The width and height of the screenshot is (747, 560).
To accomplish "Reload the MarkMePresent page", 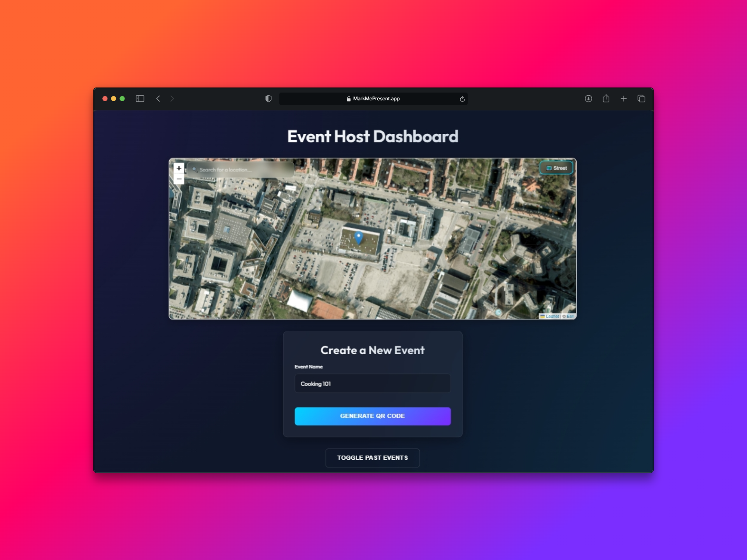I will point(462,99).
